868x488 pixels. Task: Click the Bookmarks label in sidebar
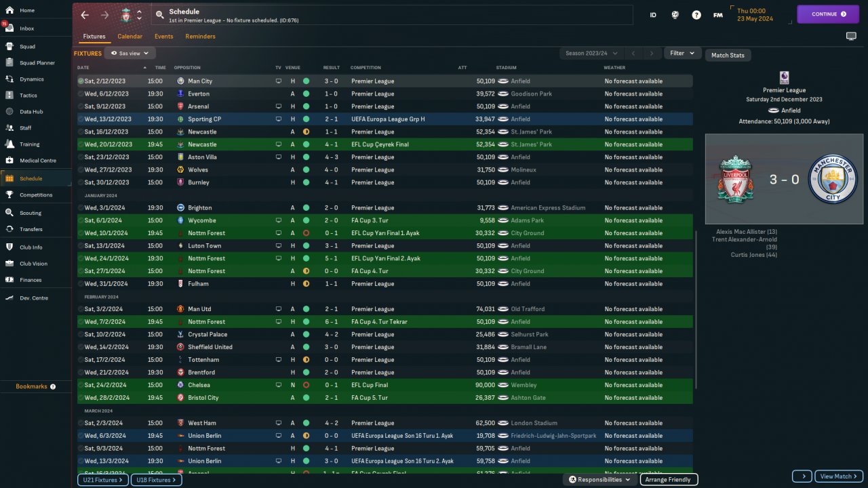point(31,386)
